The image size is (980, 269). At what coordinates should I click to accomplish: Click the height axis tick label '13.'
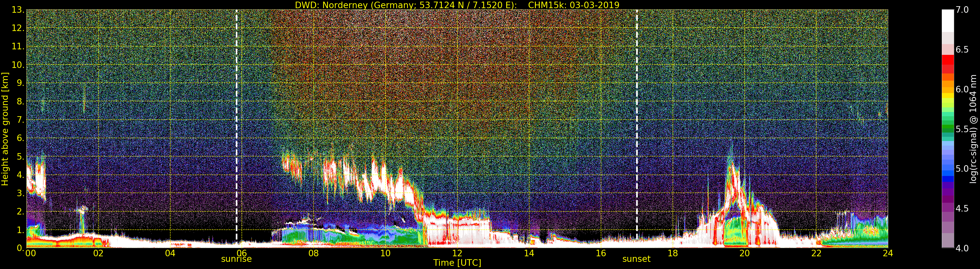[18, 10]
